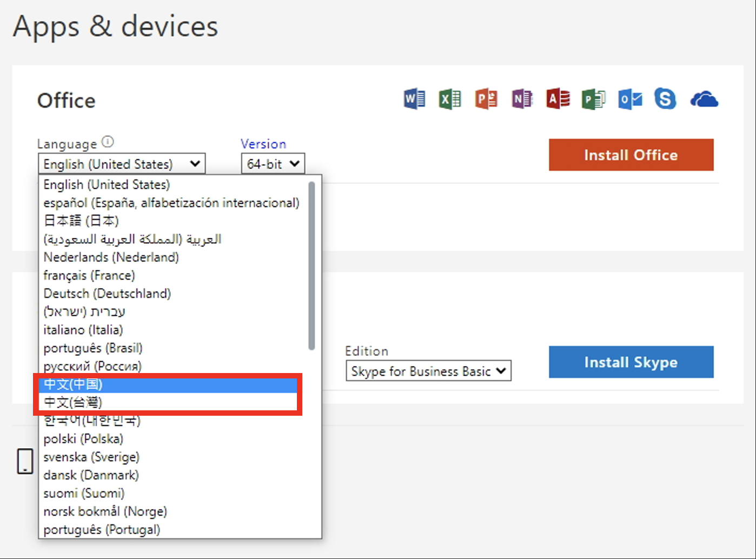
Task: Click the Publisher app icon
Action: click(x=594, y=99)
